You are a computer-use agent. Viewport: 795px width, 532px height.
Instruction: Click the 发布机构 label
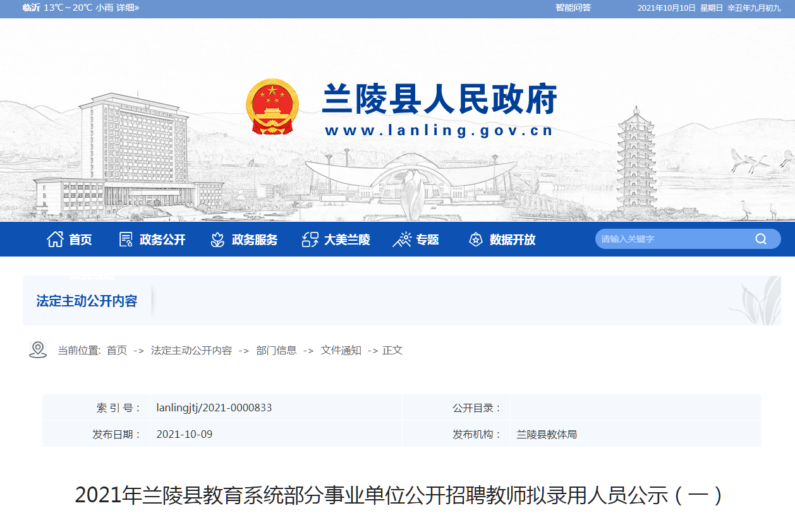click(477, 435)
